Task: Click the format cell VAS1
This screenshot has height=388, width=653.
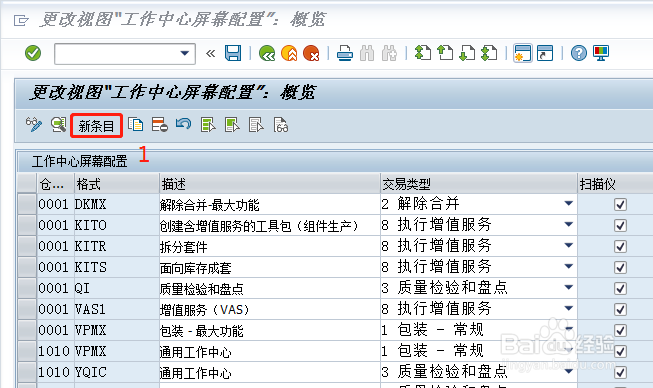Action: pos(117,309)
